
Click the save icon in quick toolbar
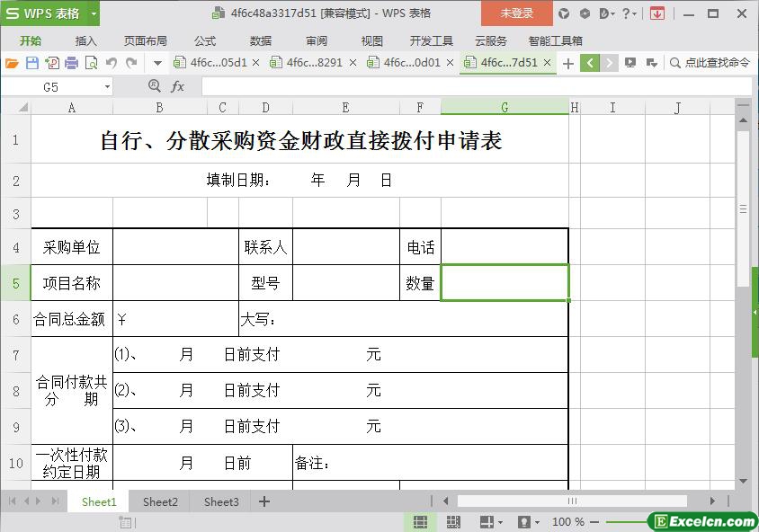(x=31, y=63)
